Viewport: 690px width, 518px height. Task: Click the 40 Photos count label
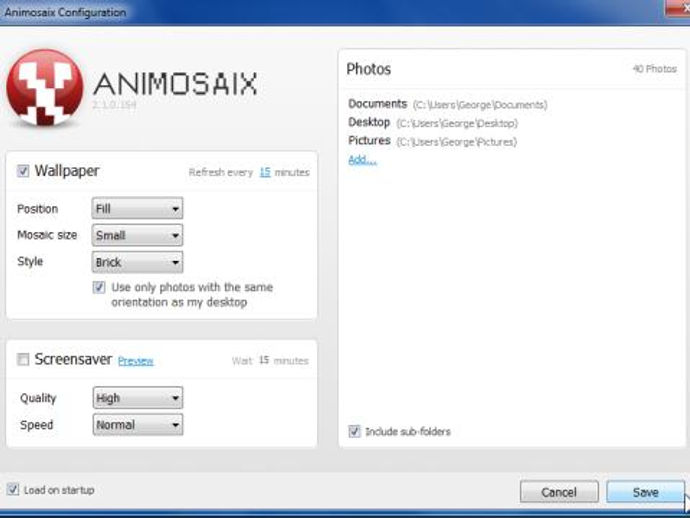tap(655, 69)
